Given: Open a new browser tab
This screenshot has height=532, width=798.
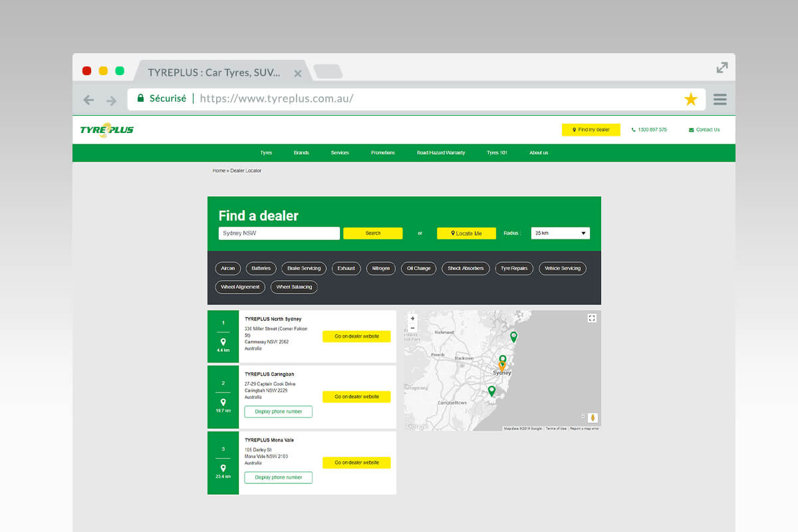Looking at the screenshot, I should (328, 72).
